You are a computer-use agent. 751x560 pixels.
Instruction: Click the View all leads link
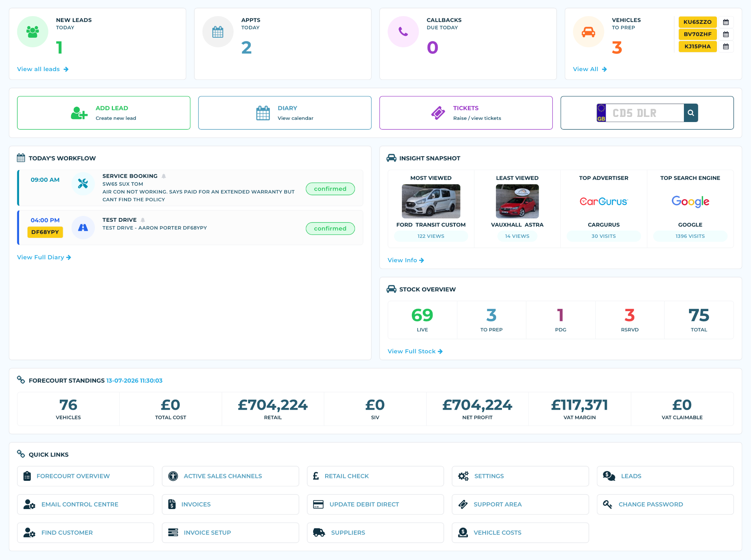pos(43,69)
